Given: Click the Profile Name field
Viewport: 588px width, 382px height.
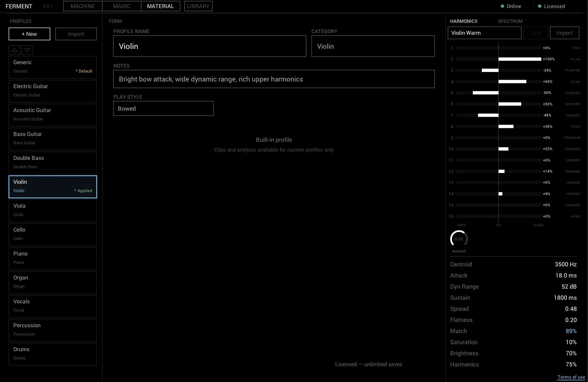Looking at the screenshot, I should [210, 46].
